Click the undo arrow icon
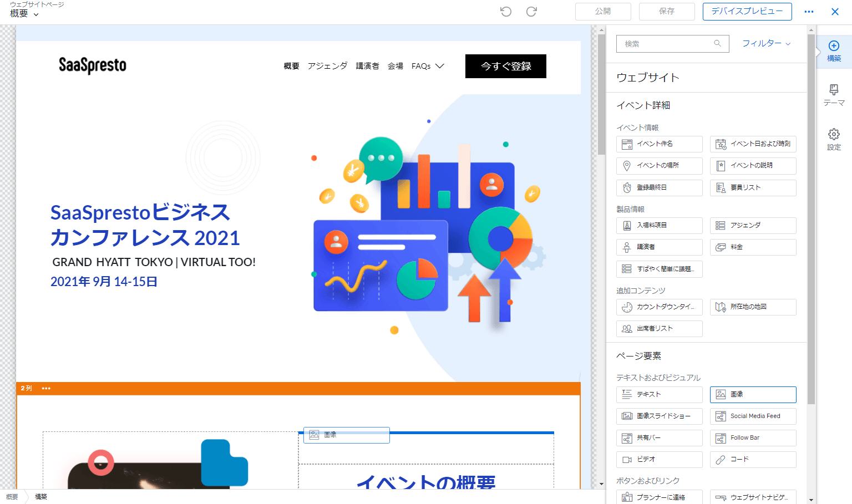 pos(505,12)
